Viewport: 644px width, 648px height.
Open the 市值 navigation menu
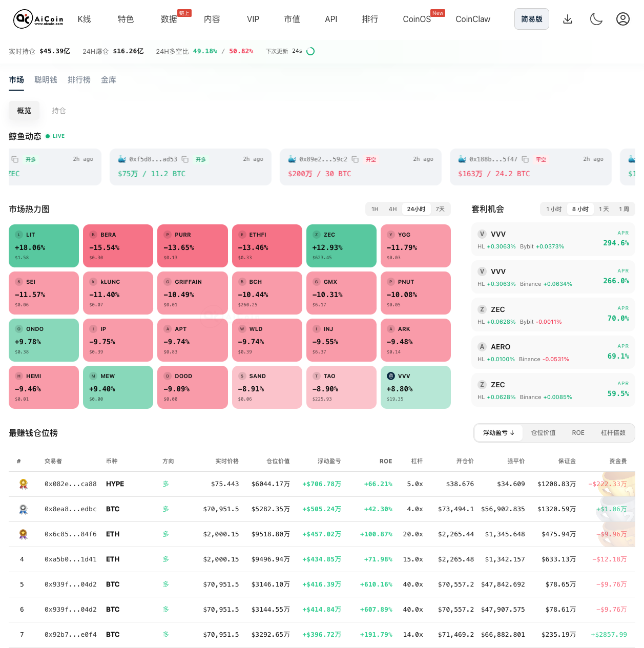pos(292,19)
